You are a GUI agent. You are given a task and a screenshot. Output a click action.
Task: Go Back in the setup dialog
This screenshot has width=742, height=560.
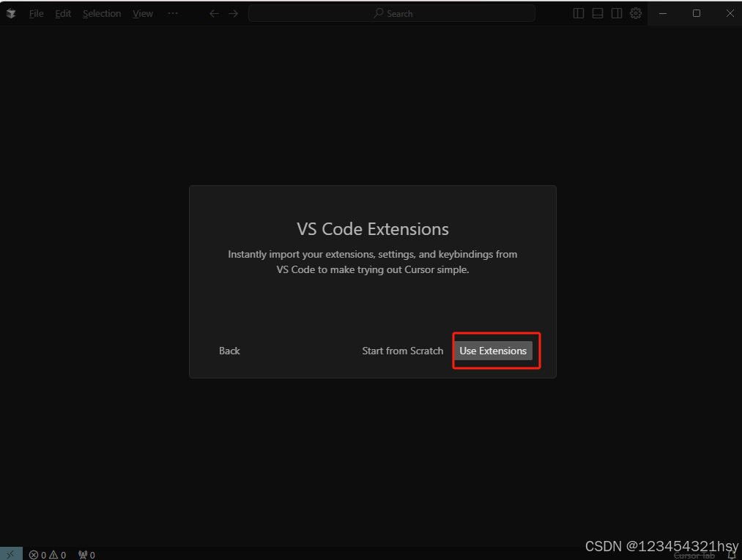click(229, 351)
